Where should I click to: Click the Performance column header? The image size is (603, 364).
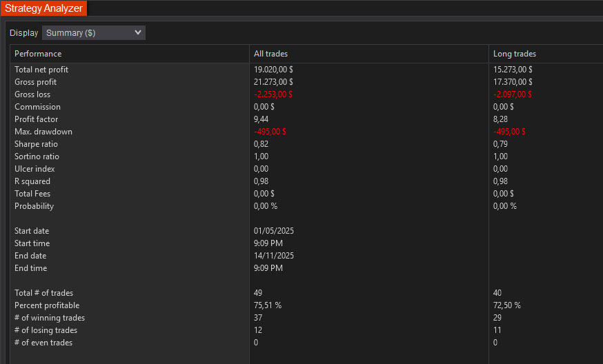pyautogui.click(x=38, y=54)
